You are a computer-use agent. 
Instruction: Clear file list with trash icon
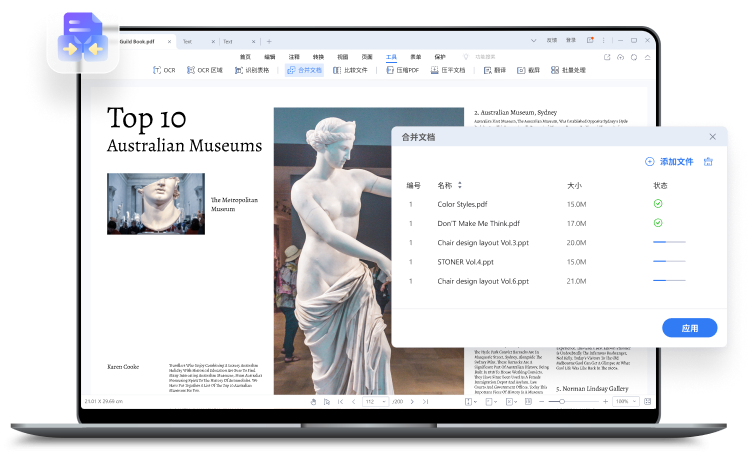[x=708, y=161]
